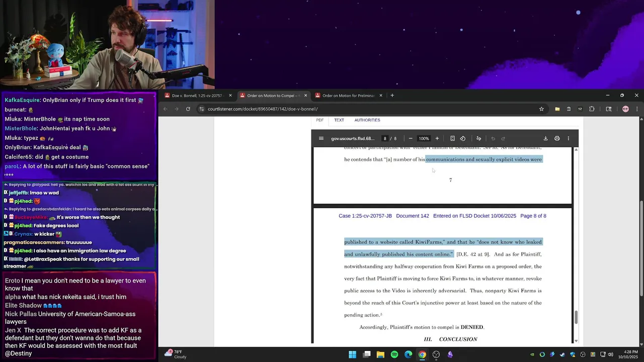Select the AUTHORITIES view tab

pyautogui.click(x=367, y=120)
